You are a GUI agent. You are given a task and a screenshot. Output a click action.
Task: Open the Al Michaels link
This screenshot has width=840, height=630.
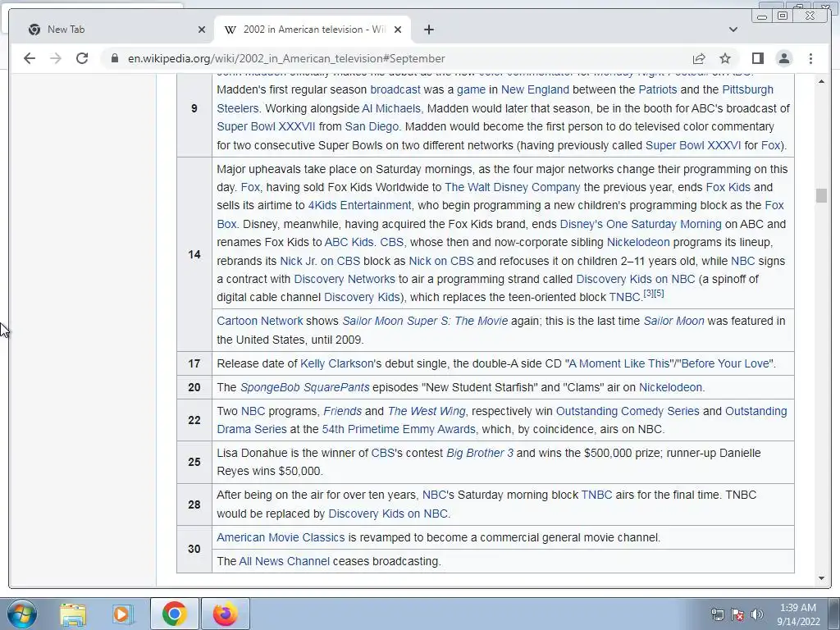pyautogui.click(x=392, y=108)
